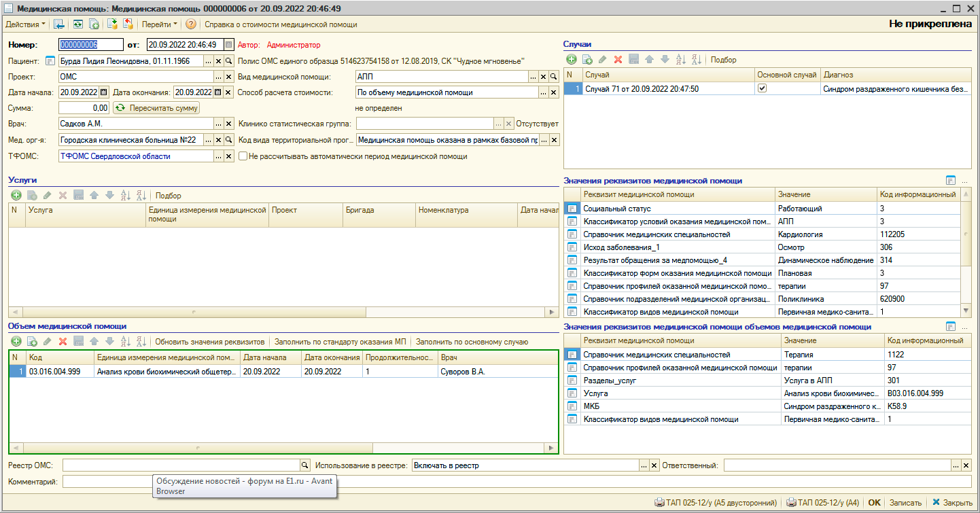Click the magnifier icon next to Пациент field

pyautogui.click(x=228, y=61)
